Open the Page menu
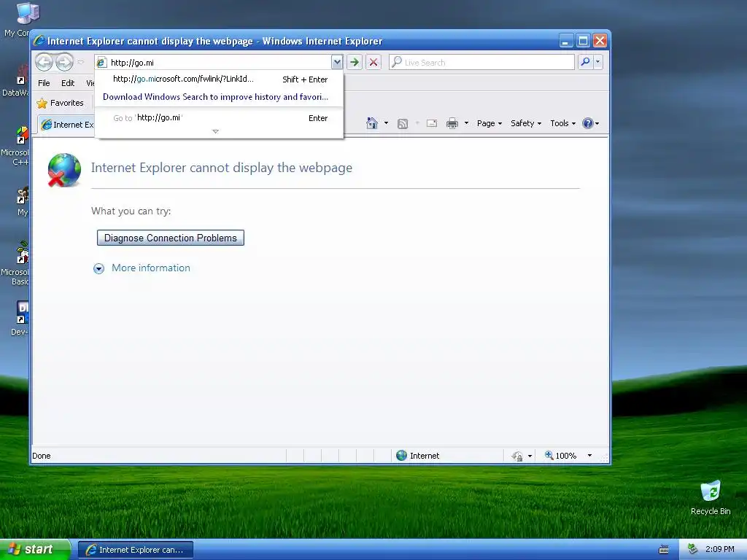The height and width of the screenshot is (560, 747). coord(489,123)
